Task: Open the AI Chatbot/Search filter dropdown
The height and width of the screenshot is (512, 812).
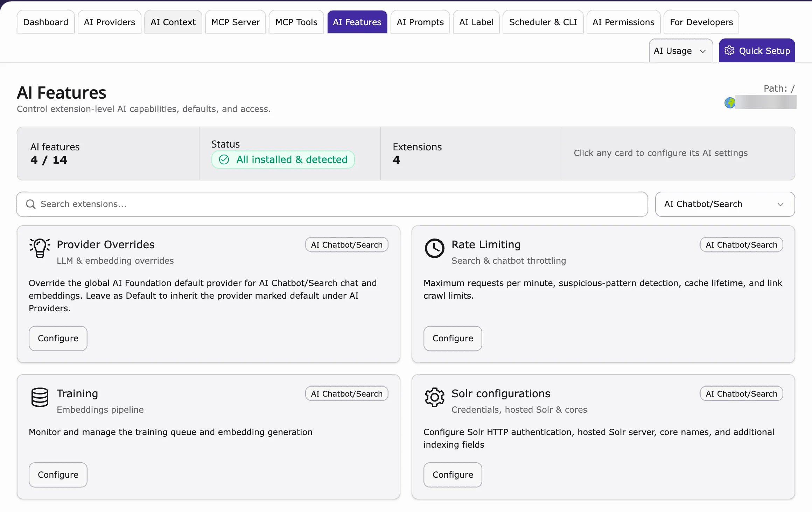Action: click(725, 204)
